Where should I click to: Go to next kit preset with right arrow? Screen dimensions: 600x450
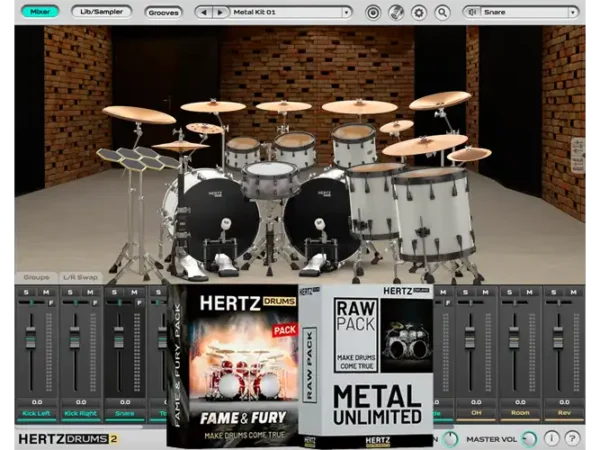[x=220, y=13]
